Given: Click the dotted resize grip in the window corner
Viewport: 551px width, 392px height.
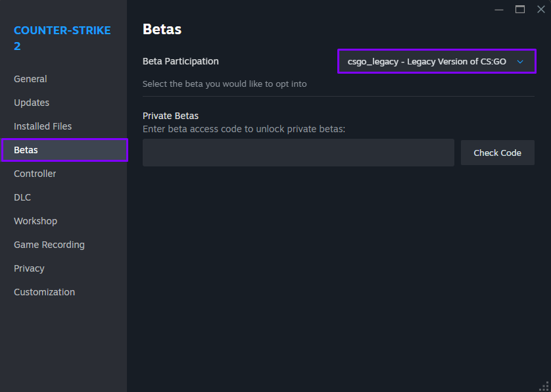Looking at the screenshot, I should (x=544, y=386).
